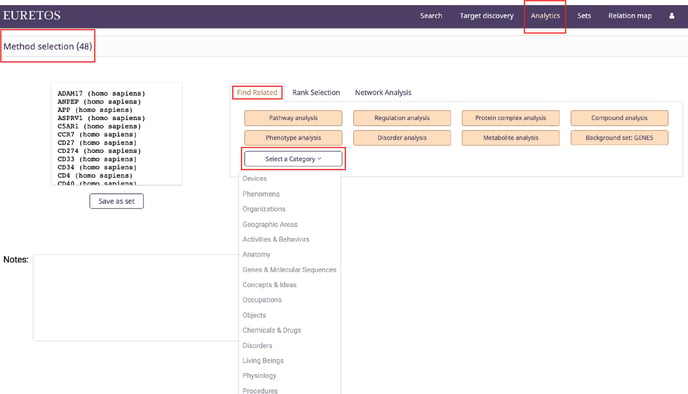Open the Search nav item
688x394 pixels.
coord(431,16)
